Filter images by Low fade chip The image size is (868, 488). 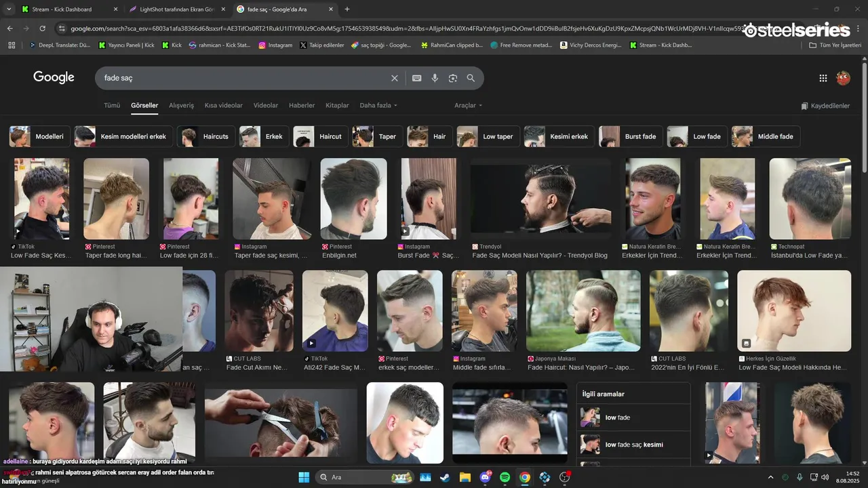coord(697,136)
